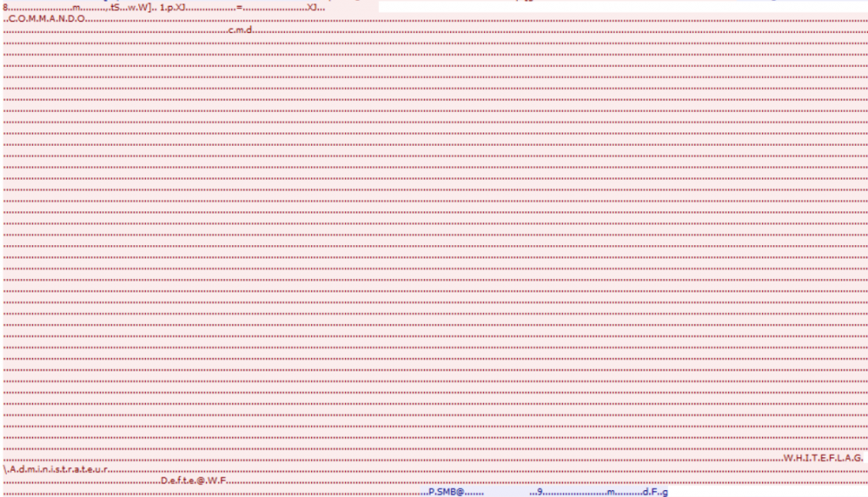
Task: Click the blue letter m on last line
Action: (610, 492)
